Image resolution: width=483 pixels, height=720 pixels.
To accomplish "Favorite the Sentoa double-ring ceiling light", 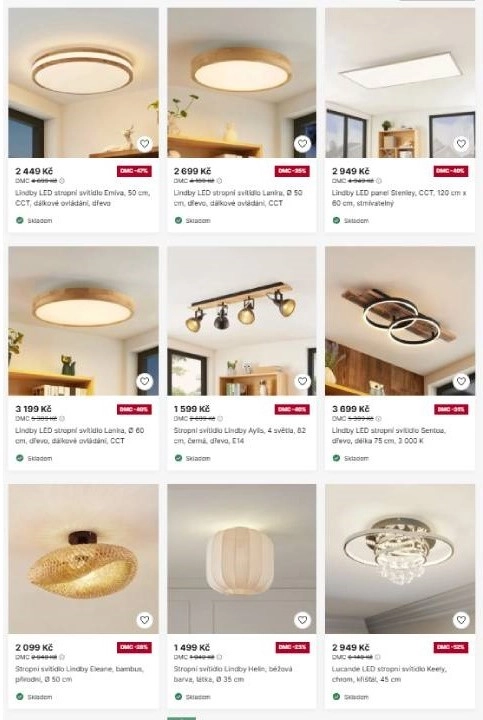I will click(461, 381).
